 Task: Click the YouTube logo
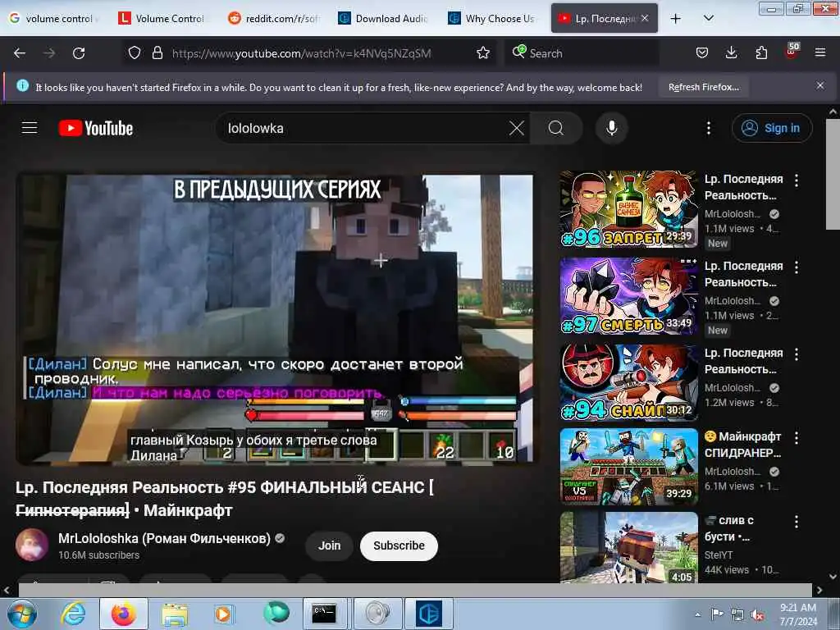[96, 129]
